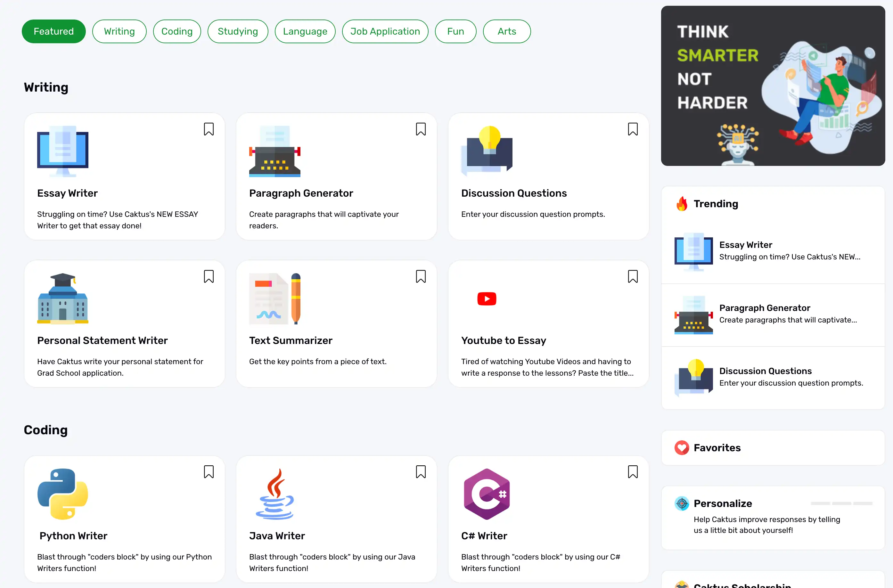Viewport: 893px width, 588px height.
Task: Open the Paragraph Generator card title
Action: pyautogui.click(x=301, y=193)
